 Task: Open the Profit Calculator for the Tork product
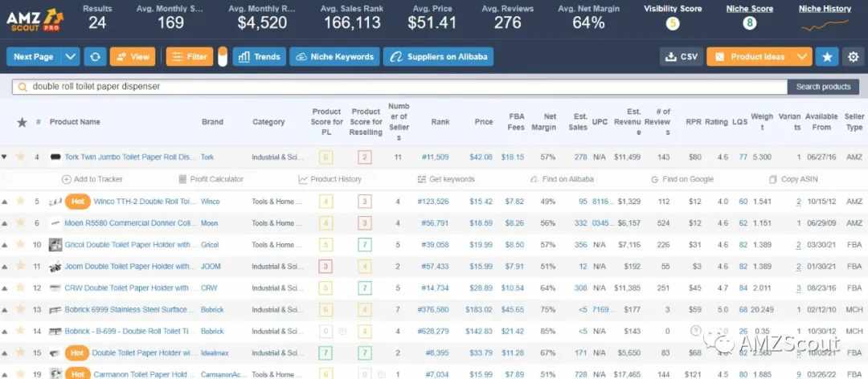pyautogui.click(x=211, y=179)
